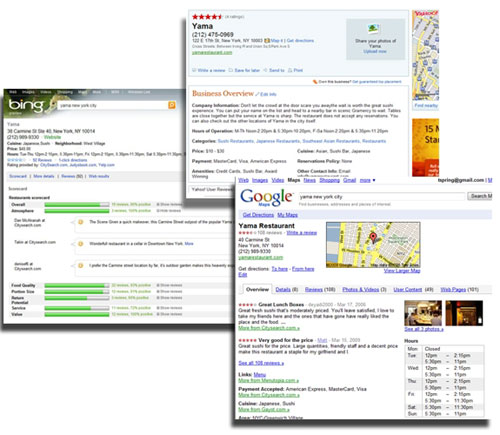Image resolution: width=500 pixels, height=435 pixels.
Task: Open the More link in the Wonderful restaurant review
Action: coord(189,244)
